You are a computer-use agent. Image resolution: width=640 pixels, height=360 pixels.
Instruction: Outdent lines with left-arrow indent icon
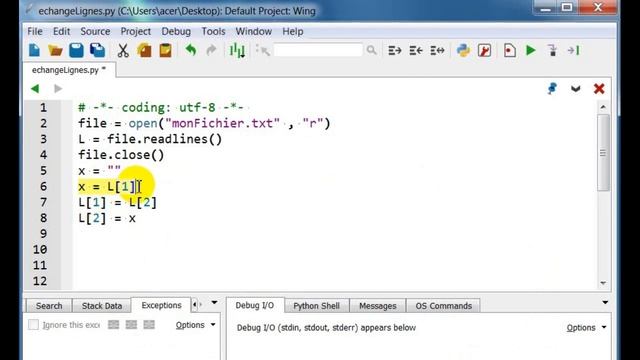(416, 51)
